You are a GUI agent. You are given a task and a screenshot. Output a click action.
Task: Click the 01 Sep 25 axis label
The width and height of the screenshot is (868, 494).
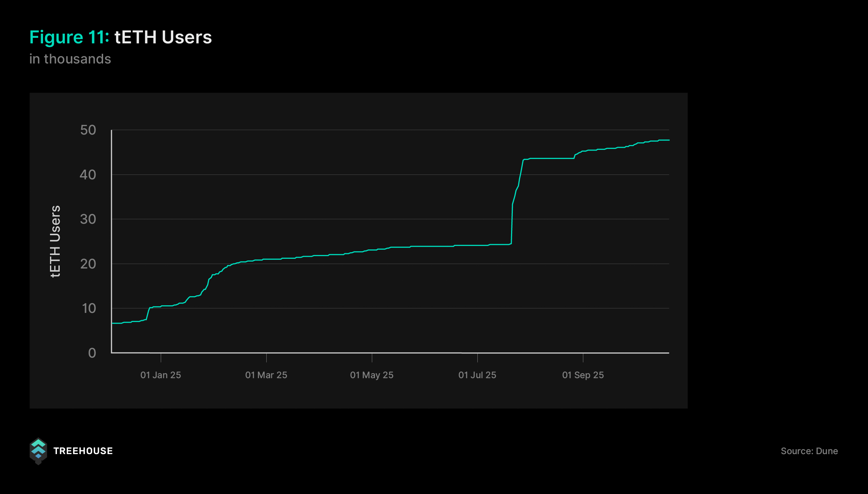click(583, 375)
